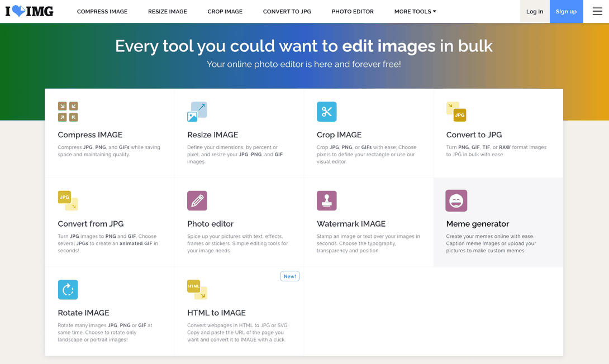Select the Crop IMAGE scissors icon
Viewport: 609px width, 364px height.
[x=327, y=112]
